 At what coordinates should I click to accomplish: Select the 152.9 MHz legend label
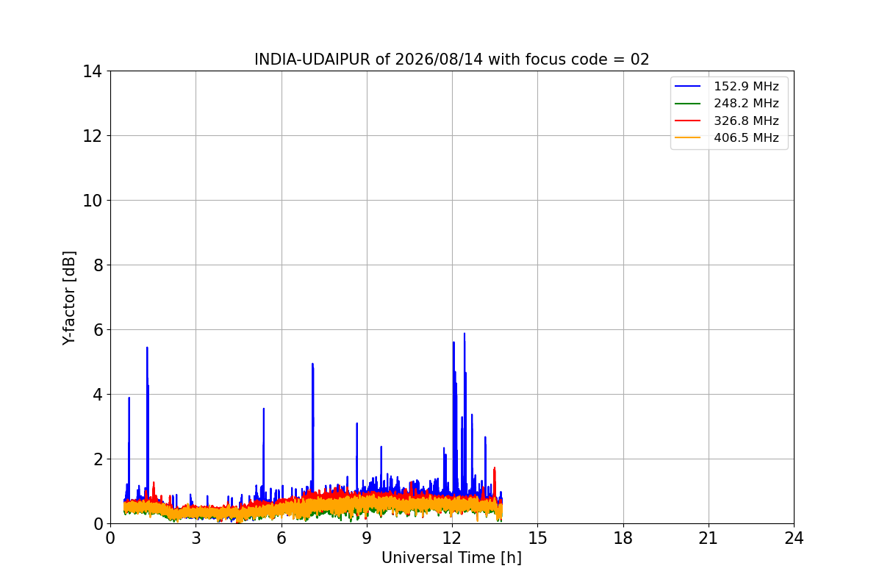(x=746, y=87)
